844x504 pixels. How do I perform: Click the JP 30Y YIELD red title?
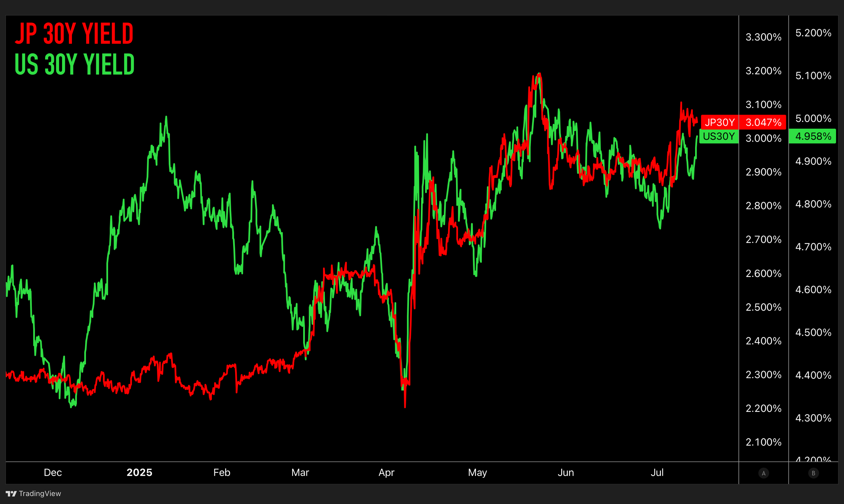(x=74, y=33)
